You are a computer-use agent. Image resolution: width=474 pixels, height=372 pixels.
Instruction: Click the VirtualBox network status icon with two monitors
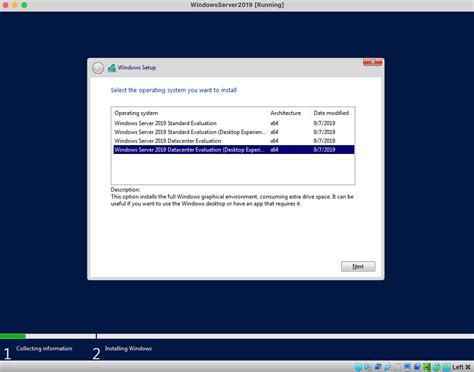point(378,367)
